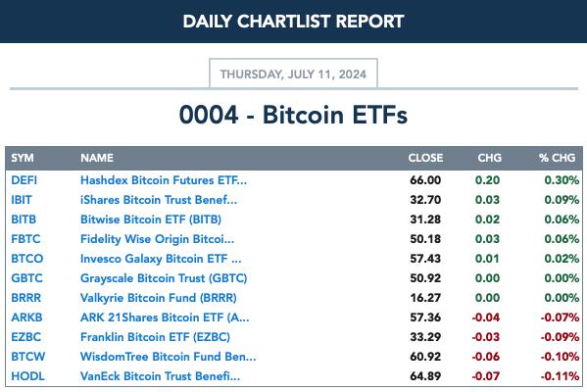Image resolution: width=587 pixels, height=392 pixels.
Task: Click Bitwise Bitcoin ETF (BITB) name
Action: click(151, 220)
